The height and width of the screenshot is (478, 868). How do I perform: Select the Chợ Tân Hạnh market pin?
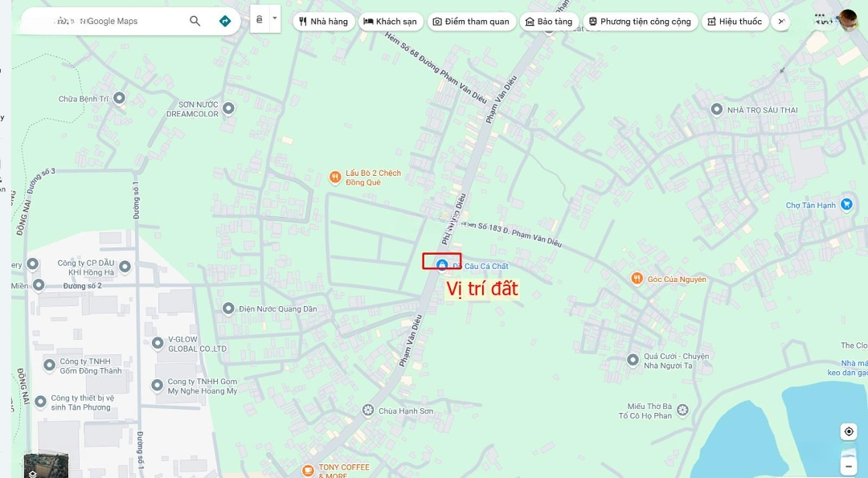point(845,204)
